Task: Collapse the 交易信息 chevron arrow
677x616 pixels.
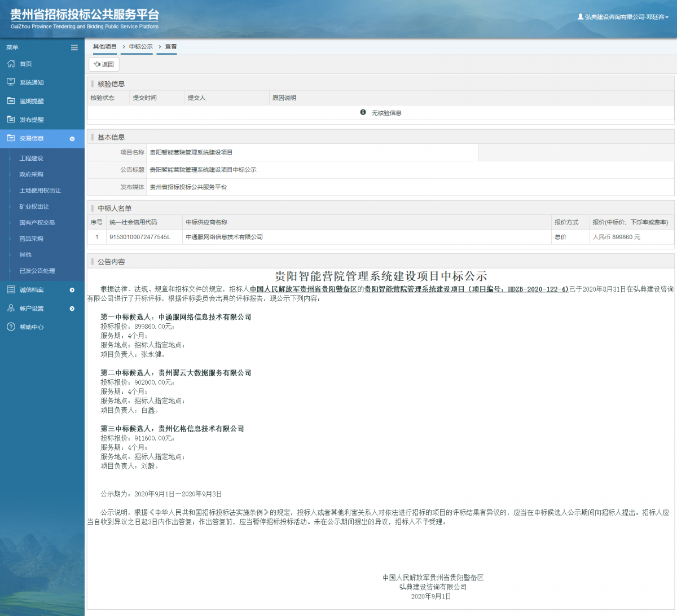Action: point(72,139)
